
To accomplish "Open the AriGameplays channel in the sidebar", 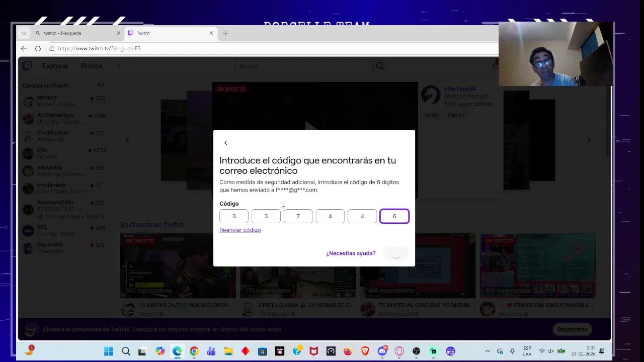I will click(64, 118).
